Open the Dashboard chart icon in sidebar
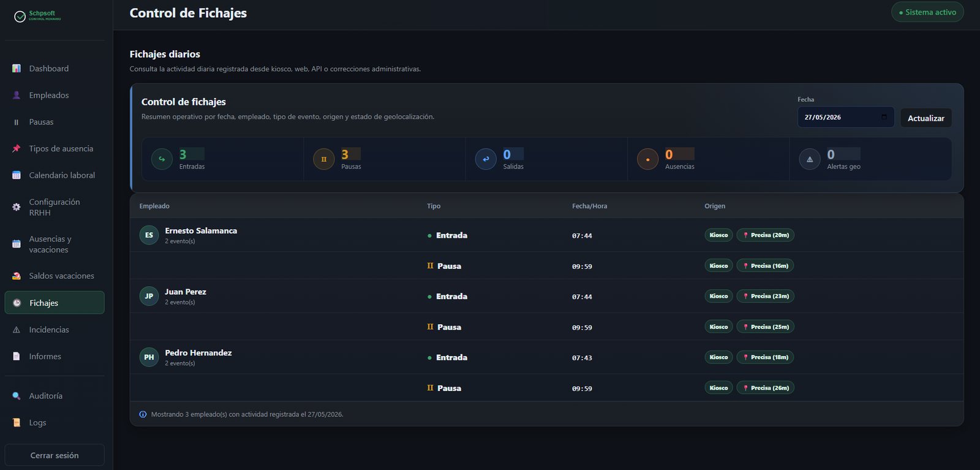980x470 pixels. (x=17, y=69)
